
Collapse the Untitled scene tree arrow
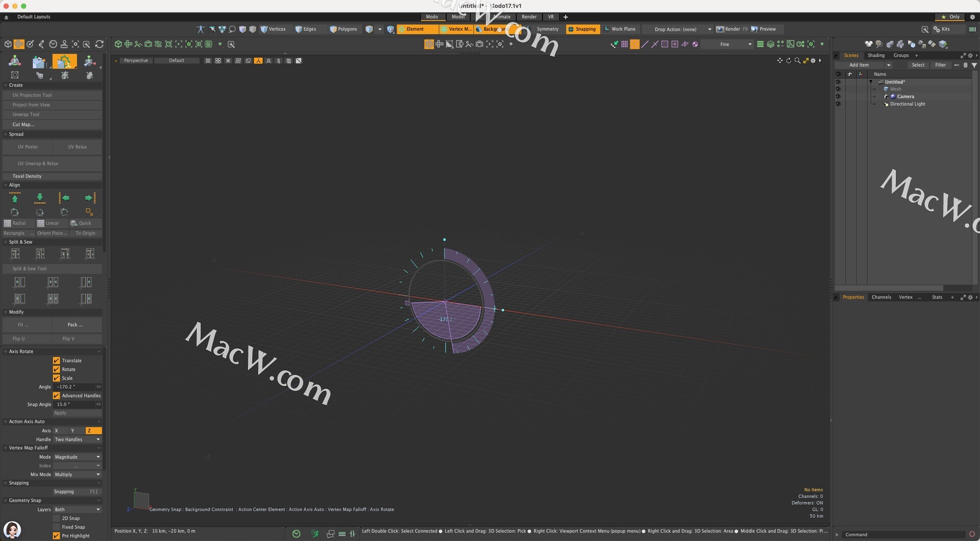pyautogui.click(x=871, y=82)
